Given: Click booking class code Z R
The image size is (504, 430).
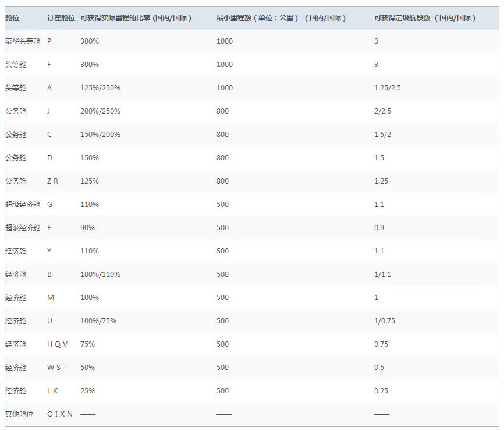Looking at the screenshot, I should tap(52, 181).
